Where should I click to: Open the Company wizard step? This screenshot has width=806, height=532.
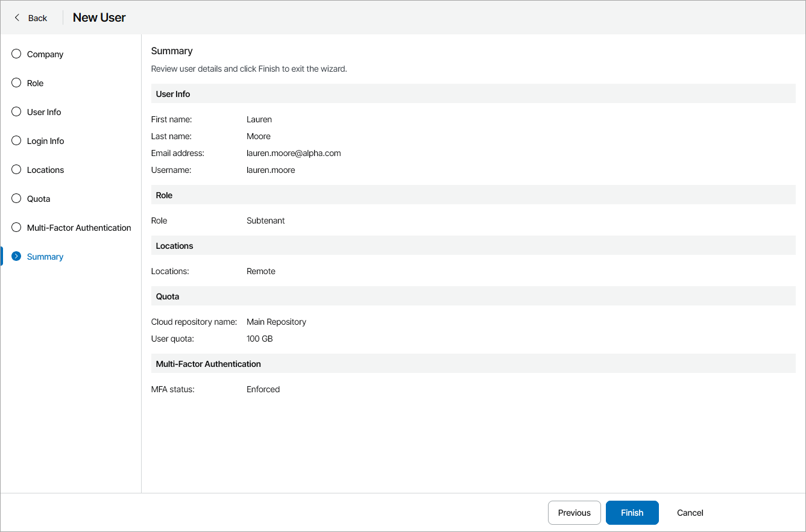pos(45,54)
